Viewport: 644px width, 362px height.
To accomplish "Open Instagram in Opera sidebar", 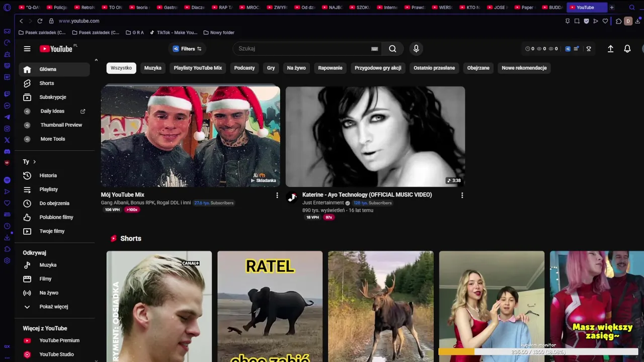I will (7, 129).
